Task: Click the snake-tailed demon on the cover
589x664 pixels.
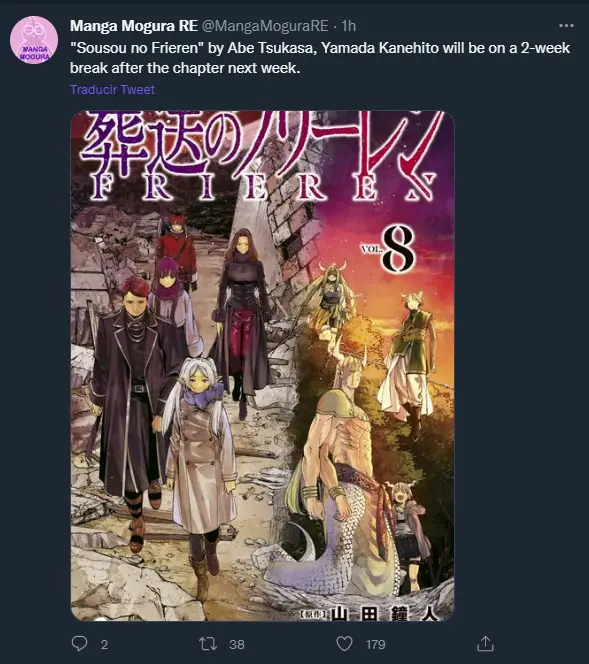Action: click(x=339, y=479)
